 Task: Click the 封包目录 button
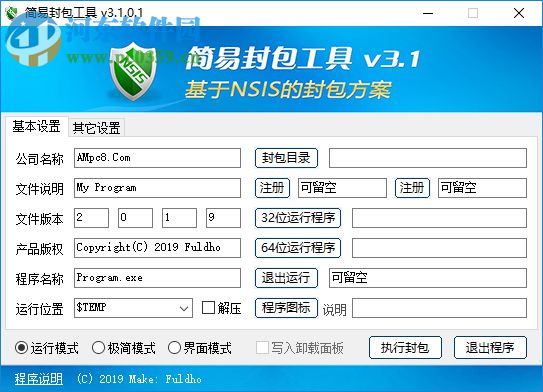coord(286,158)
